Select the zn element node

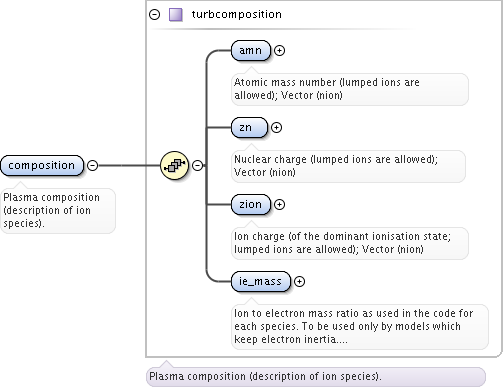[x=249, y=128]
